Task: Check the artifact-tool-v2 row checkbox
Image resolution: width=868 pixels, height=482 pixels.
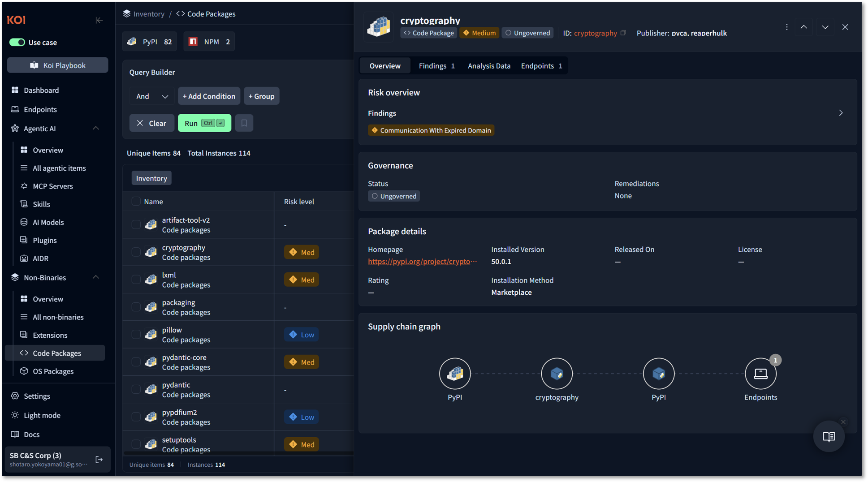Action: tap(136, 224)
